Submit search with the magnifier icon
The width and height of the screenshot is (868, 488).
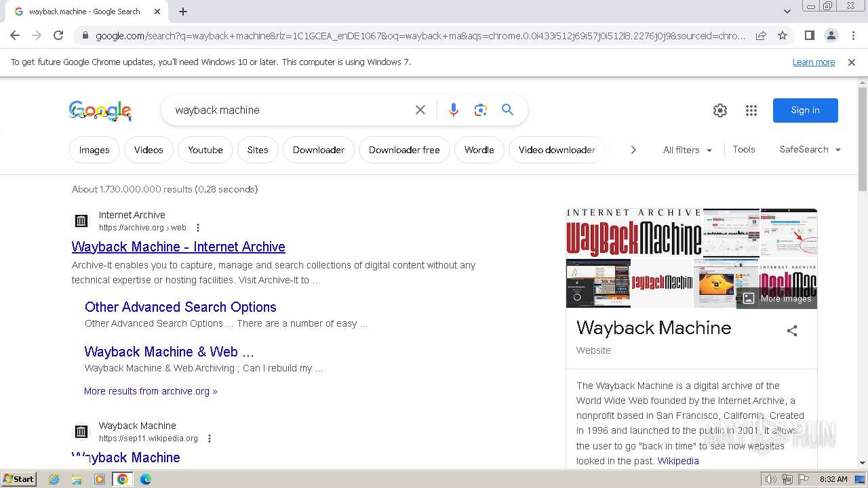[x=507, y=110]
